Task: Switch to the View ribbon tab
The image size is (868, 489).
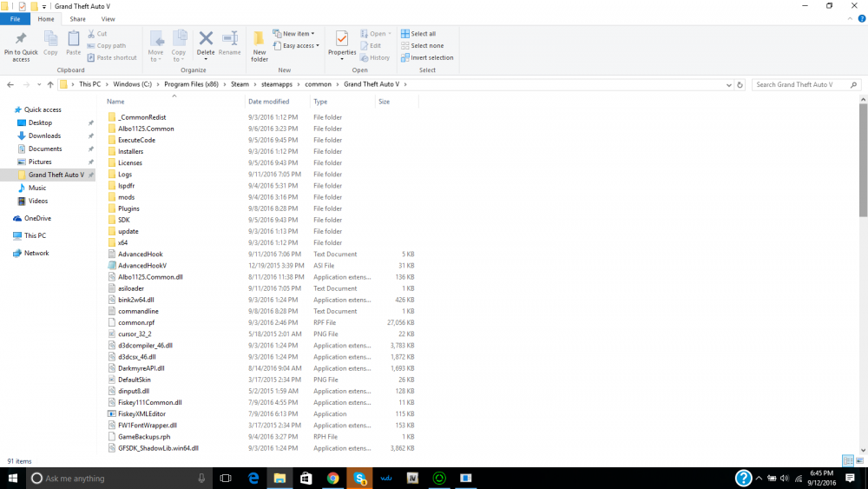Action: 108,19
